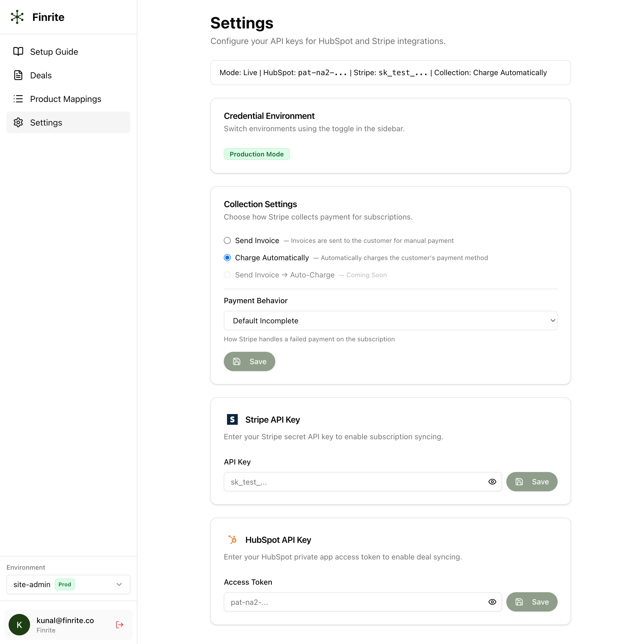Save the Stripe API Key

pos(532,482)
